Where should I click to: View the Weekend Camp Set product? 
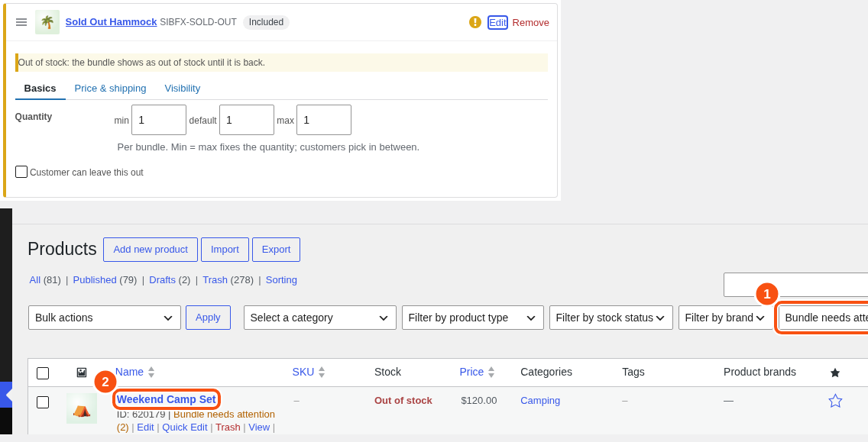(259, 427)
